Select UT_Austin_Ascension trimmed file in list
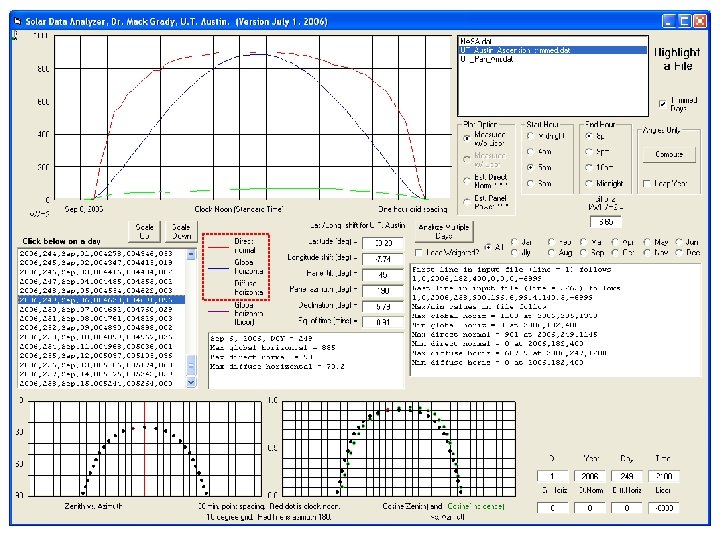This screenshot has height=540, width=720. 514,48
